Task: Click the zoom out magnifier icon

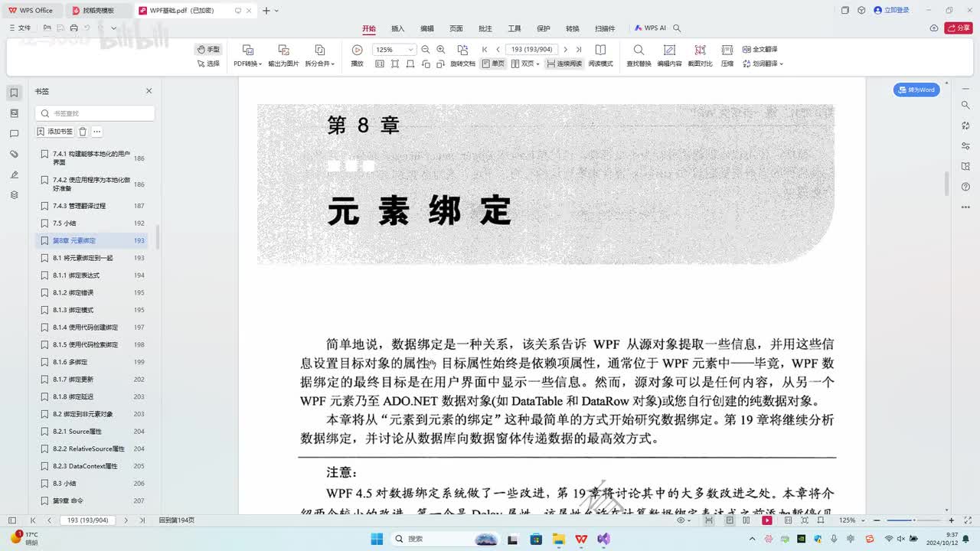Action: tap(426, 50)
